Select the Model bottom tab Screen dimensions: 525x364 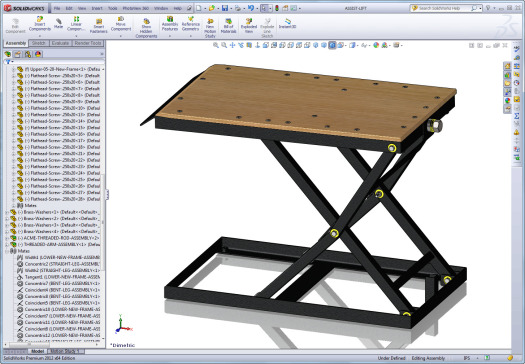coord(37,351)
